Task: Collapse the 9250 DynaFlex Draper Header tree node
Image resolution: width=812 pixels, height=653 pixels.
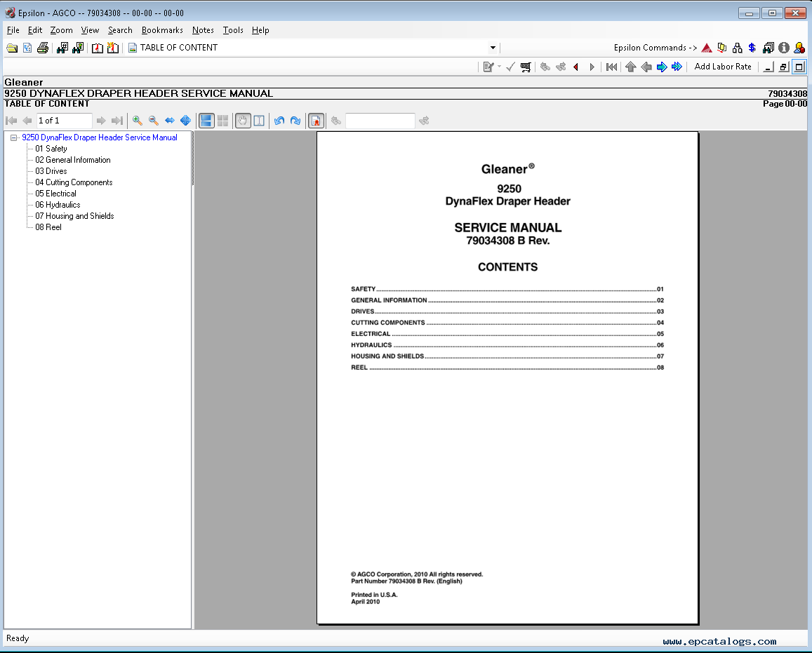Action: pos(14,137)
